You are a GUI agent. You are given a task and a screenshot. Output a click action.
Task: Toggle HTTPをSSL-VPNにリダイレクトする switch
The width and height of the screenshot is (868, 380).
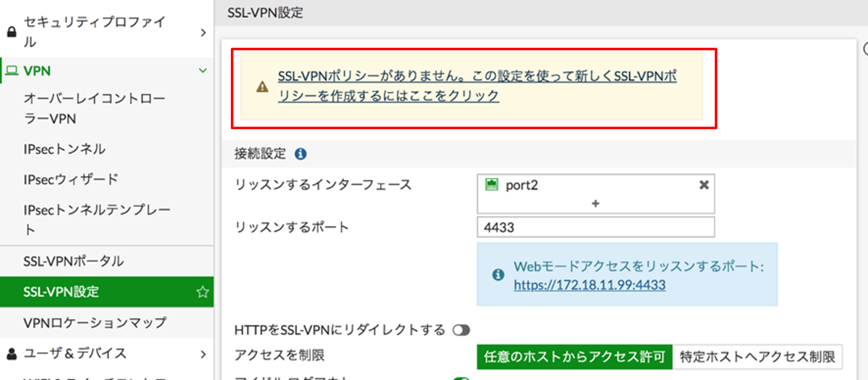coord(461,330)
